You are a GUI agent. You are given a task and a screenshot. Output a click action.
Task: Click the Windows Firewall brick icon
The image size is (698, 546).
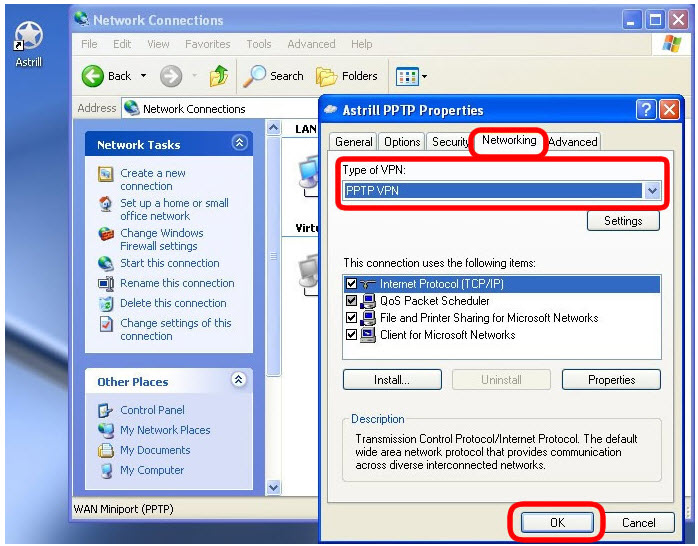click(x=106, y=234)
